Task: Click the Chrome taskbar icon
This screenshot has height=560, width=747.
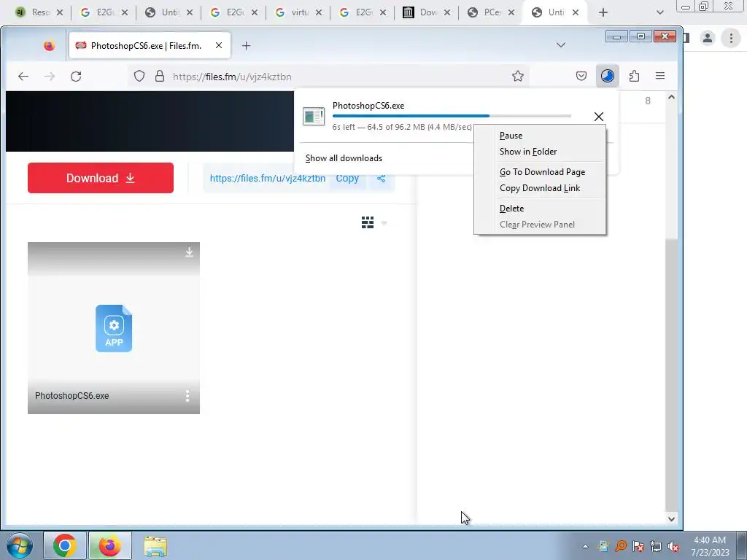Action: point(65,545)
